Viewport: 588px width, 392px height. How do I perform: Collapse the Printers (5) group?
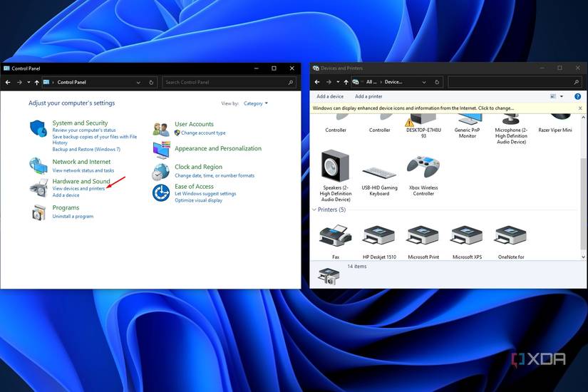314,210
